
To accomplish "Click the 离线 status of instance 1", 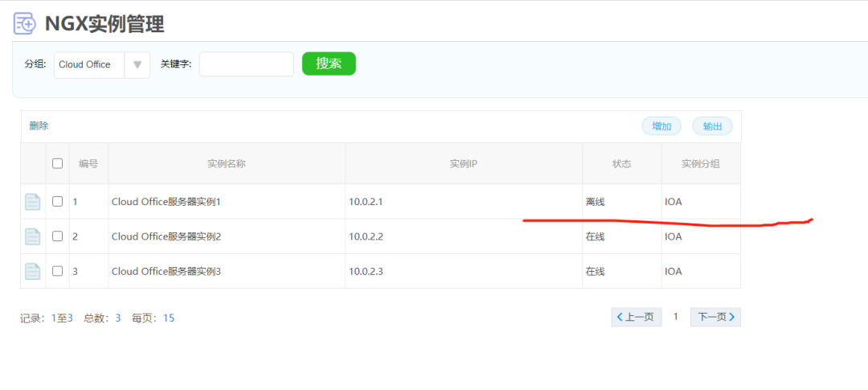I will (595, 202).
